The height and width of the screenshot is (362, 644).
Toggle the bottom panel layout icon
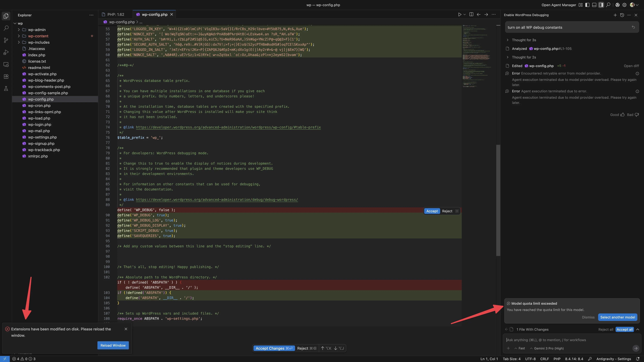click(x=594, y=5)
